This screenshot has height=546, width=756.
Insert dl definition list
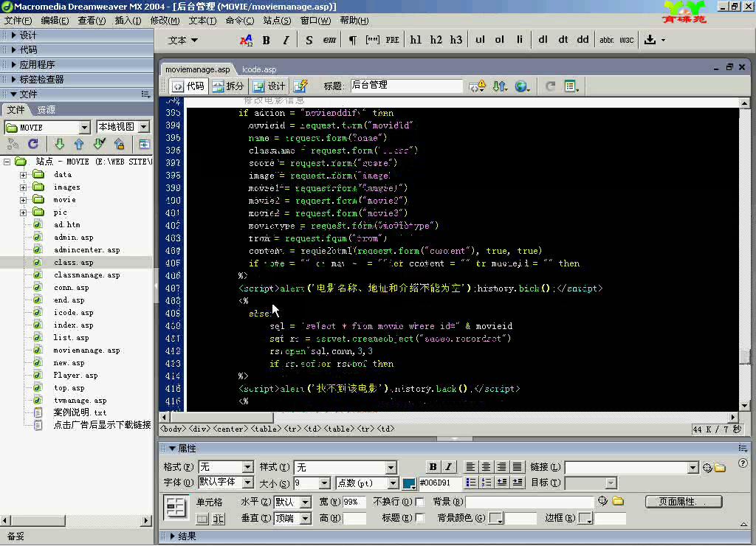click(543, 40)
